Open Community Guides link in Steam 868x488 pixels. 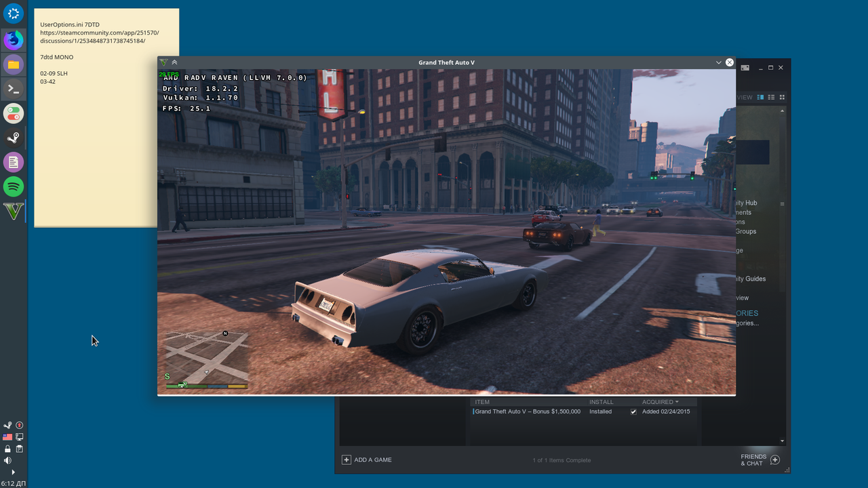tap(751, 279)
